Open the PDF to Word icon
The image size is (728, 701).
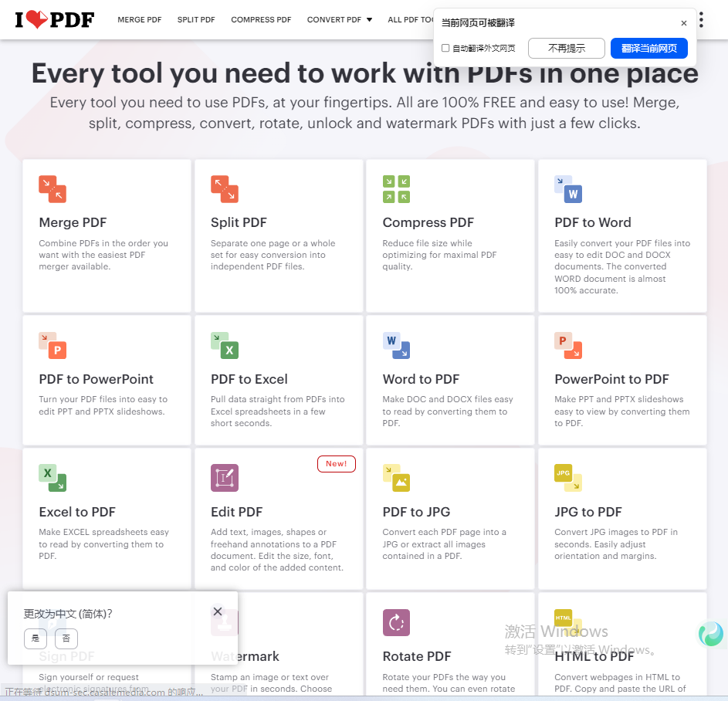click(x=568, y=189)
